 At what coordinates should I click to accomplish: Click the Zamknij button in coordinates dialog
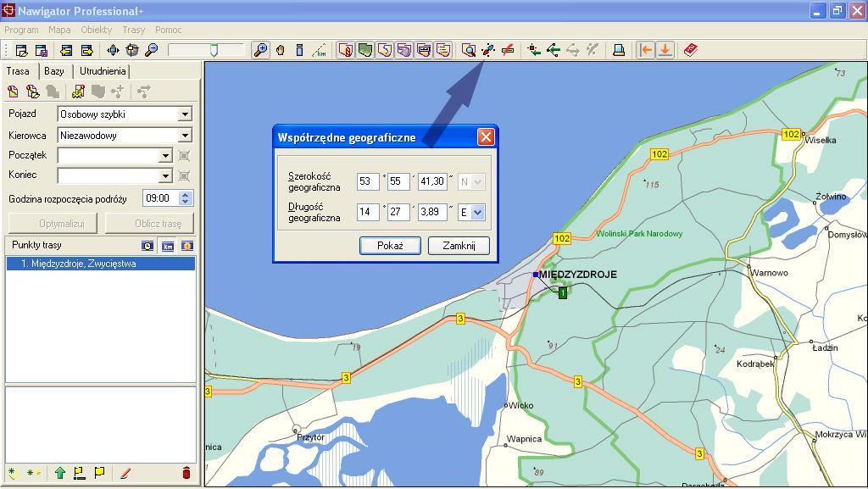click(x=459, y=246)
